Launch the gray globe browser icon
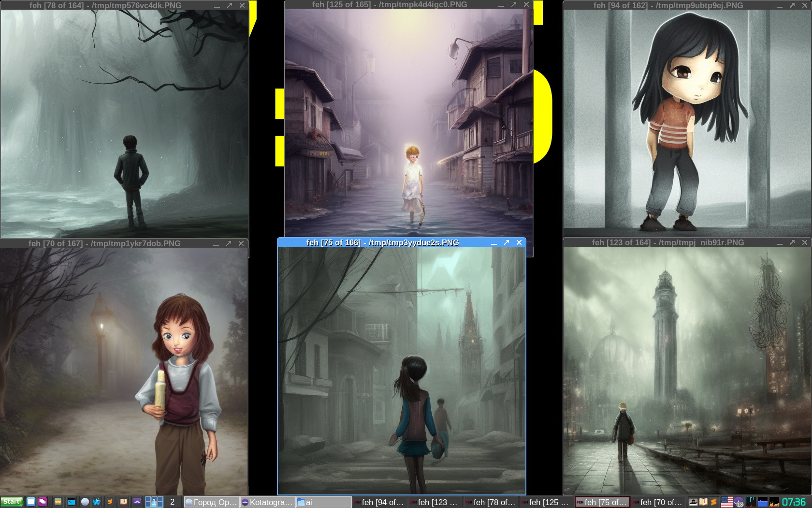This screenshot has height=508, width=812. [x=85, y=502]
